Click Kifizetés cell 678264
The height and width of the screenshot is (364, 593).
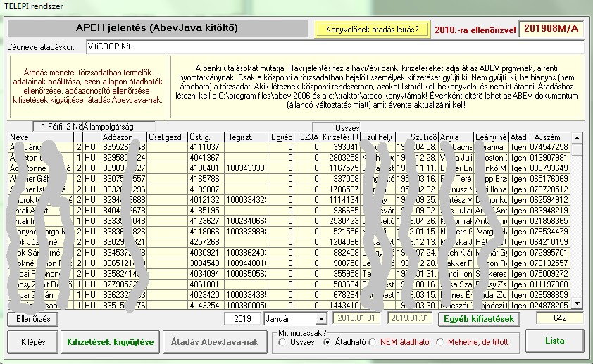340,295
